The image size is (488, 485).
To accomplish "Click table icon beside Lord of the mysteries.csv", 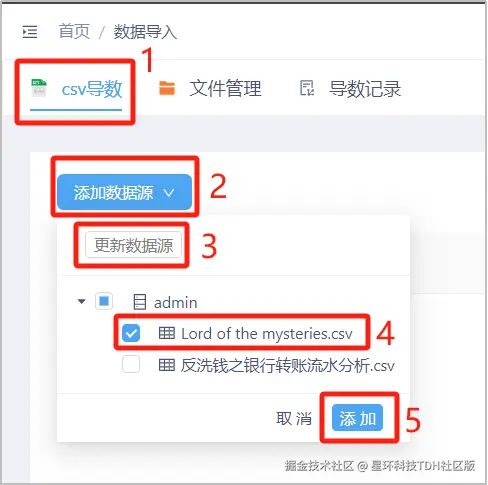I will tap(167, 333).
